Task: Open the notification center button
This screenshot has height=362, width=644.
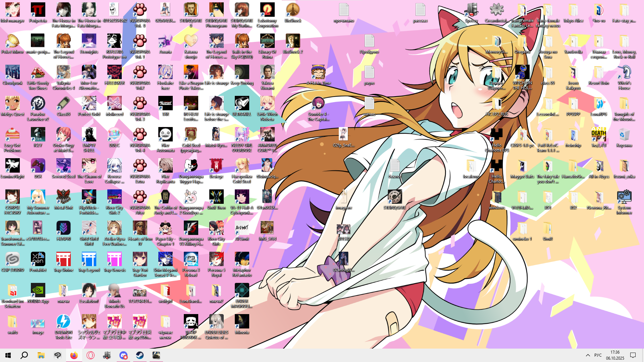Action: pyautogui.click(x=633, y=355)
